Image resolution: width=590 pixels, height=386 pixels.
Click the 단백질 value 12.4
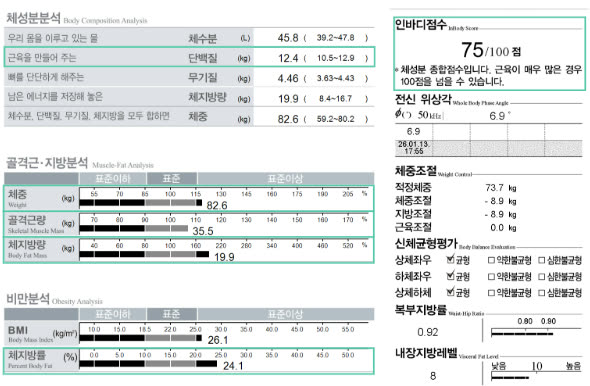(288, 58)
